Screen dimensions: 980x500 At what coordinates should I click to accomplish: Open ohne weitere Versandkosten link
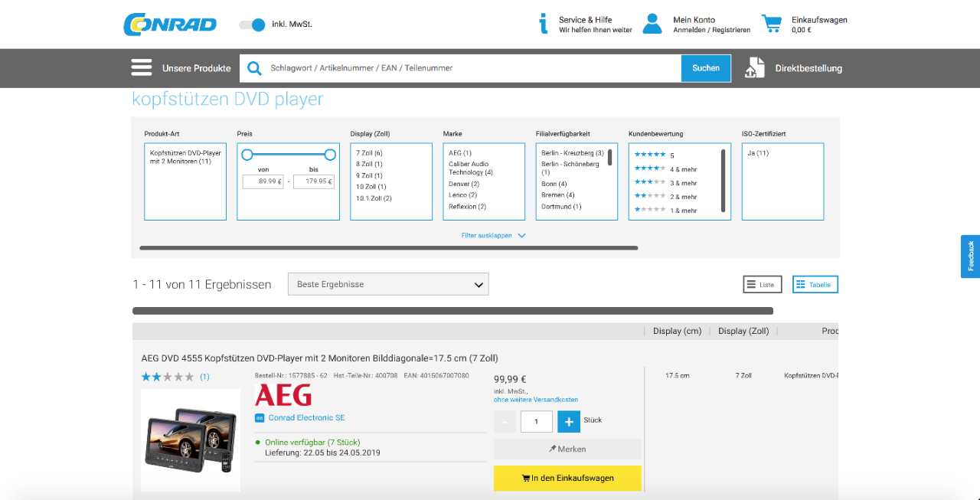(x=536, y=400)
